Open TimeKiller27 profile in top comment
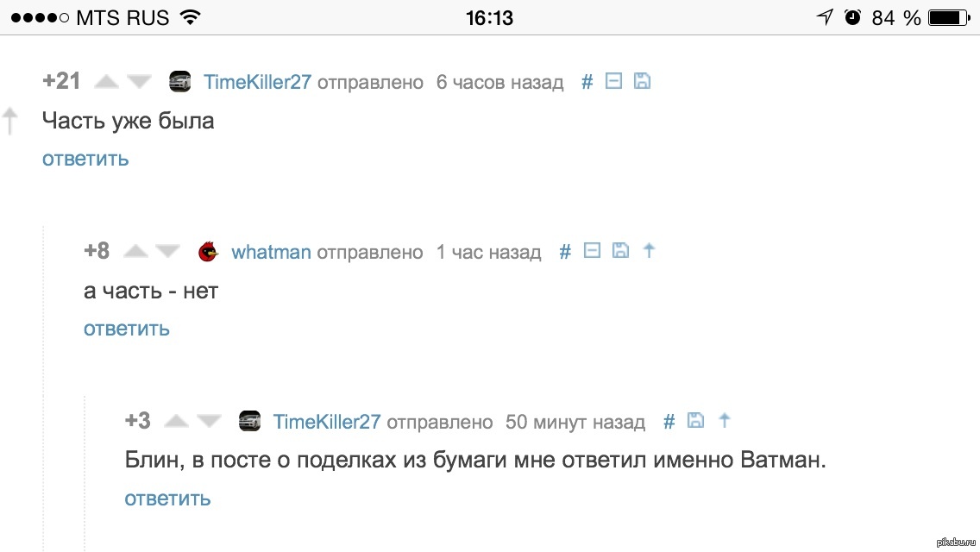 (257, 82)
